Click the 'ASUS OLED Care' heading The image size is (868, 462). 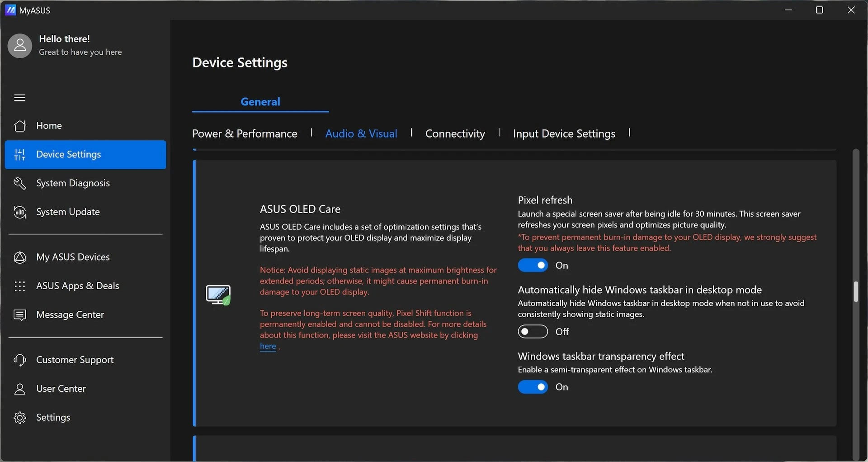pyautogui.click(x=300, y=209)
